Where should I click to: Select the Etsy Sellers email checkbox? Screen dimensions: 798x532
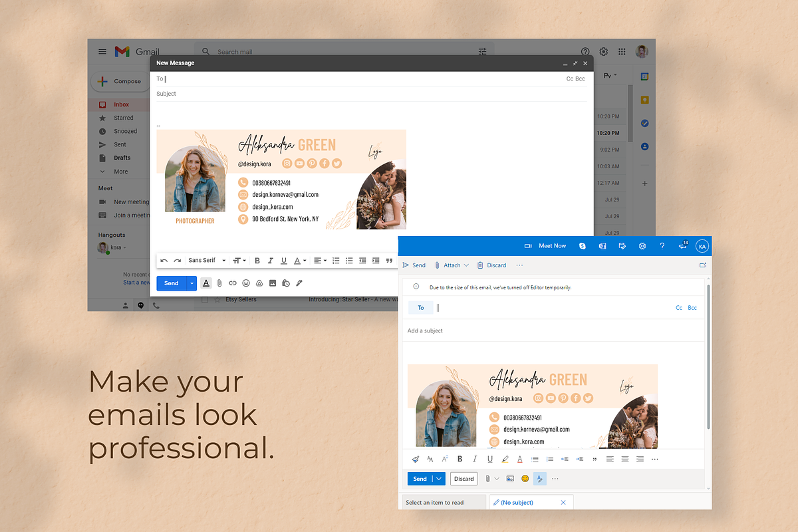205,300
